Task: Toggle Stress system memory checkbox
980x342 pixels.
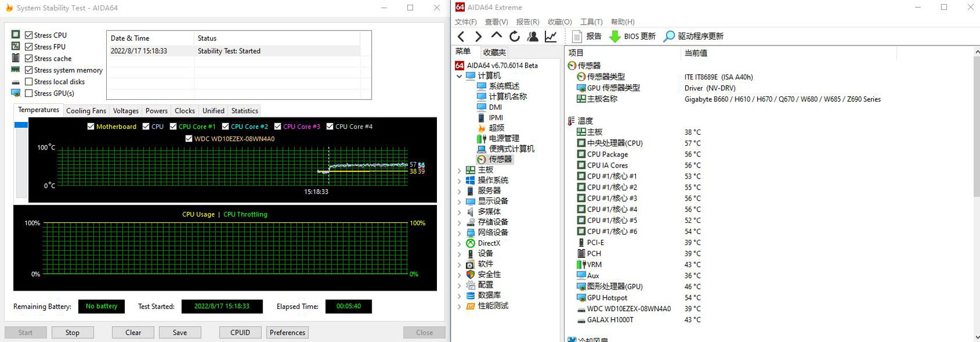Action: pyautogui.click(x=29, y=70)
